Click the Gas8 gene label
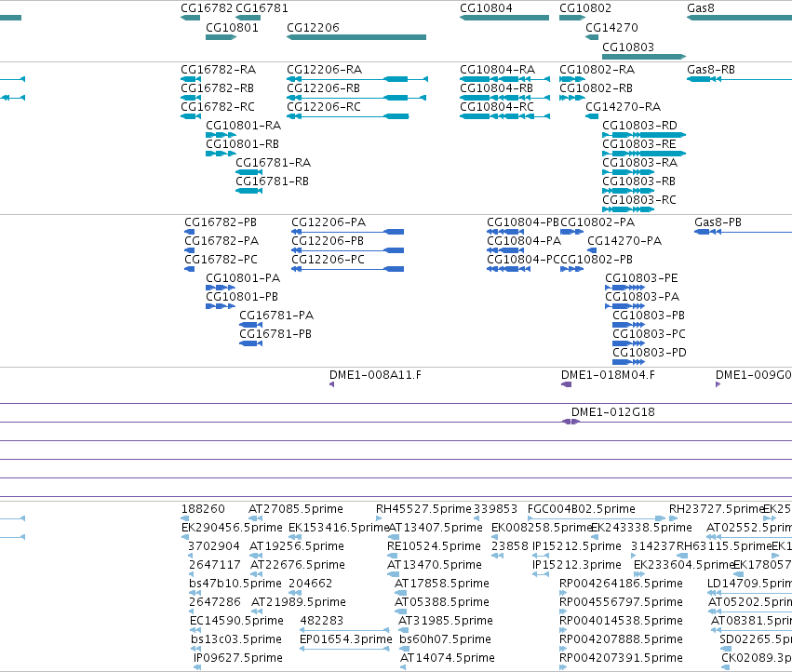 701,8
